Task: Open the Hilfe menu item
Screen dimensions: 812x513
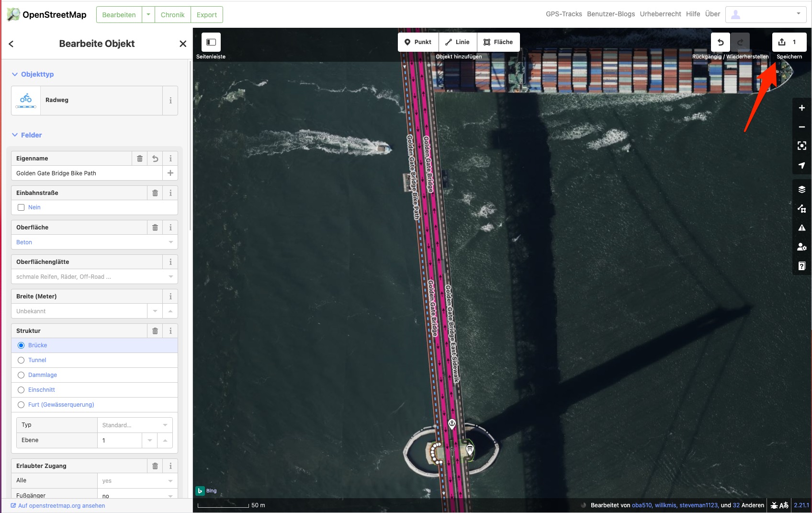Action: click(693, 14)
